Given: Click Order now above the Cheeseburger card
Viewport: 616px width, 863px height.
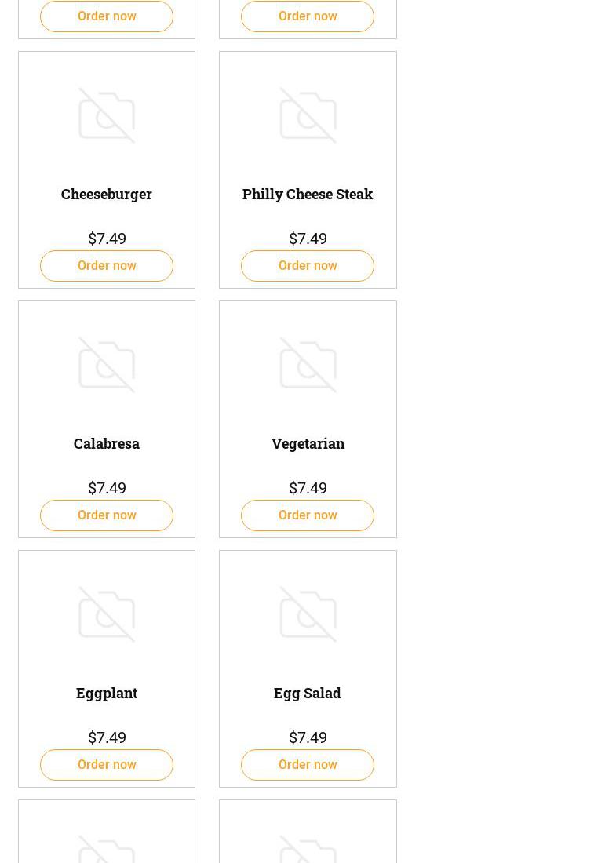Looking at the screenshot, I should pyautogui.click(x=107, y=16).
